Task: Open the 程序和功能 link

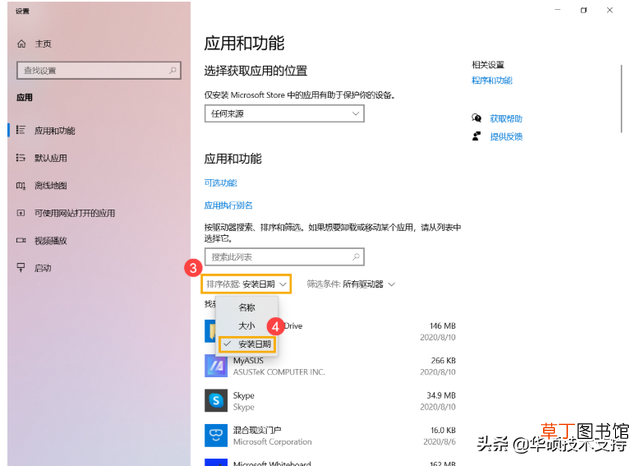Action: (492, 80)
